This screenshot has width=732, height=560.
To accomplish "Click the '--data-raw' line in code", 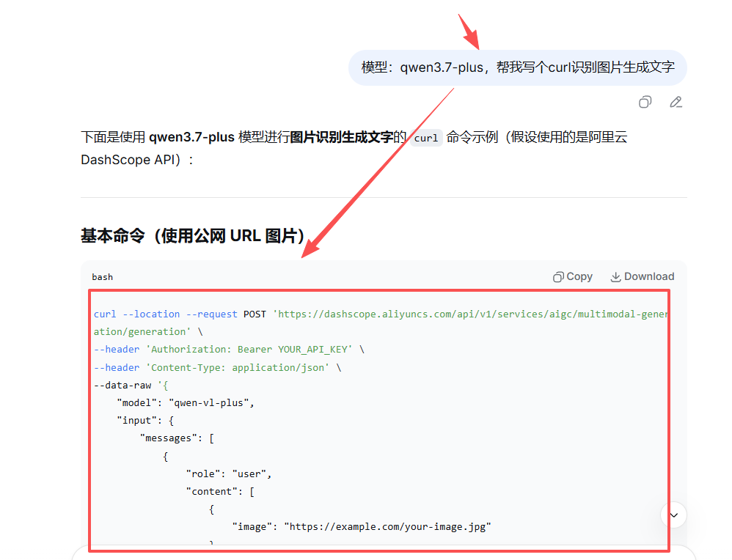I will 131,386.
